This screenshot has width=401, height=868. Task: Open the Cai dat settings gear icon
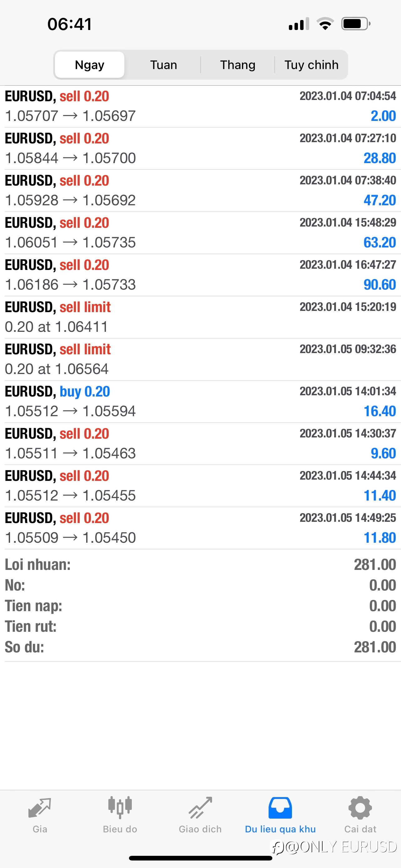[360, 808]
